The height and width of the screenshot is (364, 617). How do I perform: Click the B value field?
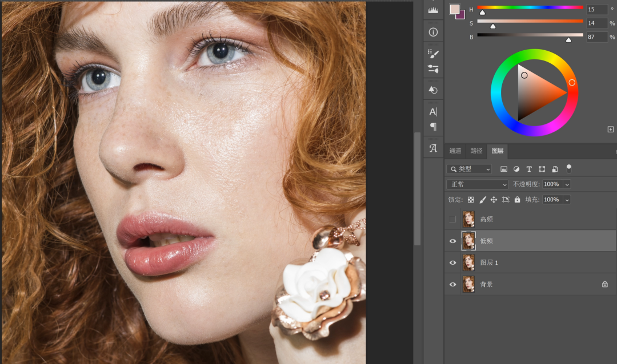click(596, 37)
